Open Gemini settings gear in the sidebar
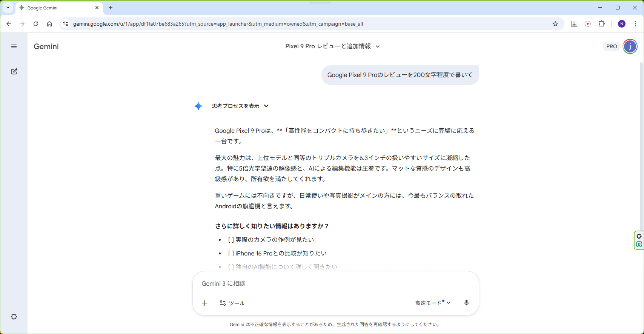 (14, 317)
